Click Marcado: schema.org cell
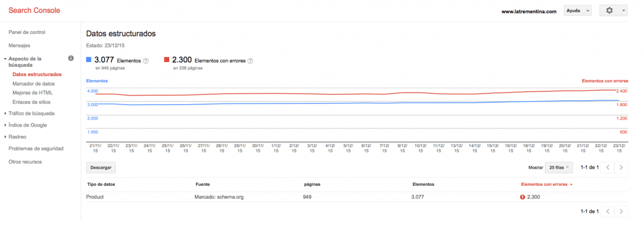Image resolution: width=644 pixels, height=249 pixels. coord(219,197)
